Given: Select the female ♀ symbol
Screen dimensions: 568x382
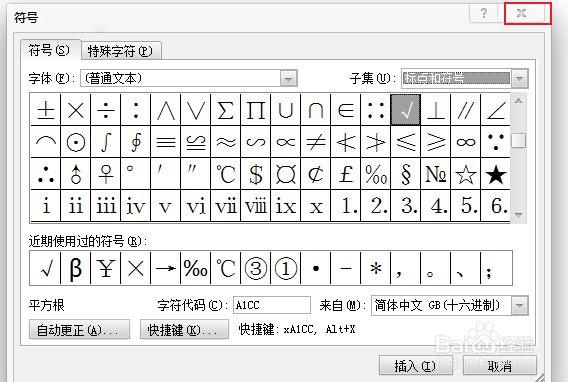Looking at the screenshot, I should coord(106,173).
